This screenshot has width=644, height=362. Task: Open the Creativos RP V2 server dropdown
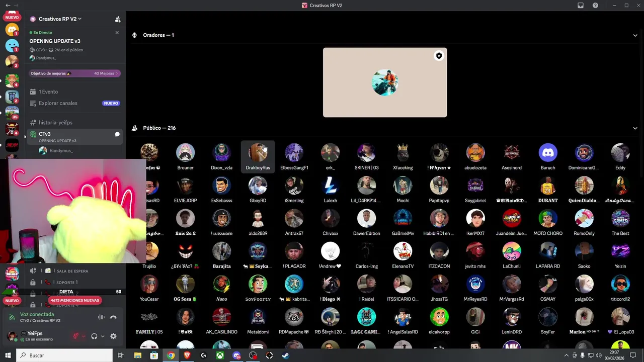pos(60,19)
